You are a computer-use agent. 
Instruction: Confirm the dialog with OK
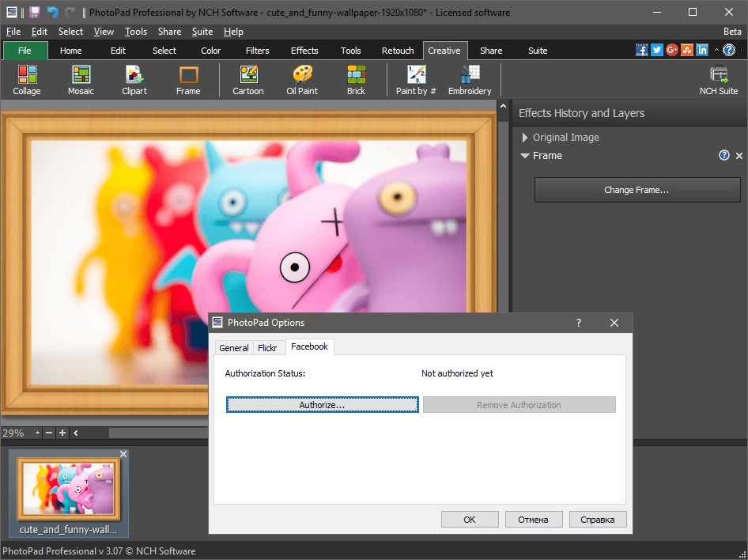470,520
